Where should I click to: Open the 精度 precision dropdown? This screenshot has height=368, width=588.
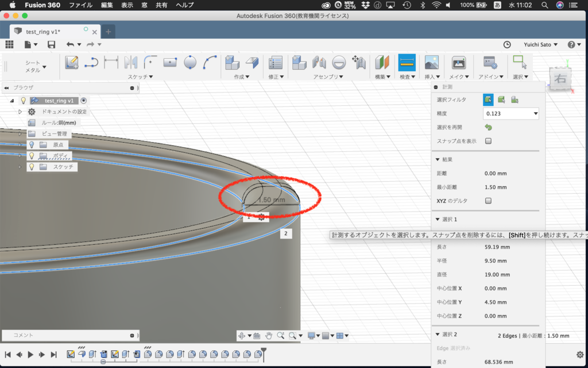tap(510, 113)
